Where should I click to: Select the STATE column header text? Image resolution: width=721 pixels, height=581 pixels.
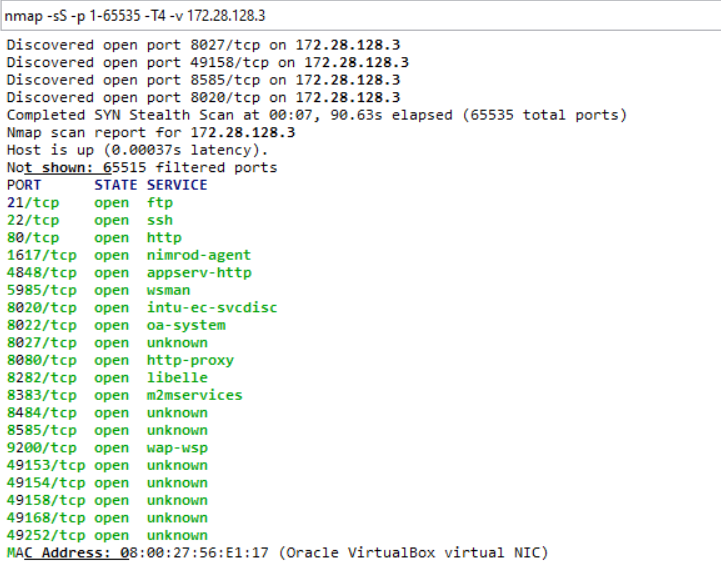click(116, 185)
